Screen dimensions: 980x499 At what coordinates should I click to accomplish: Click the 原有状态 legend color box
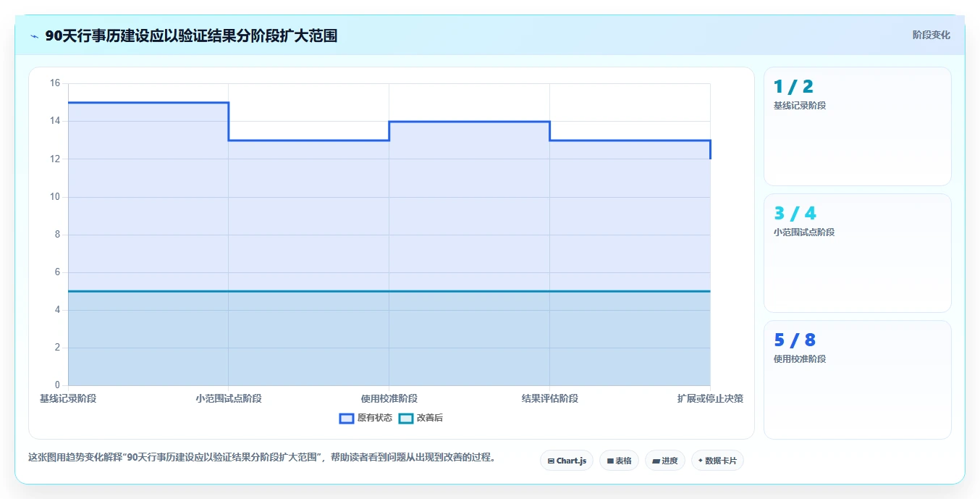(x=347, y=418)
